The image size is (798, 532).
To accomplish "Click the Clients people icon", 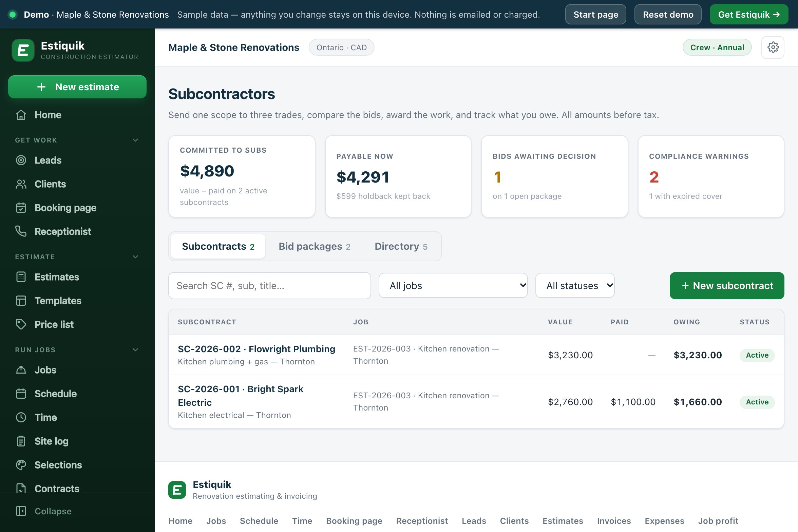I will (x=21, y=184).
